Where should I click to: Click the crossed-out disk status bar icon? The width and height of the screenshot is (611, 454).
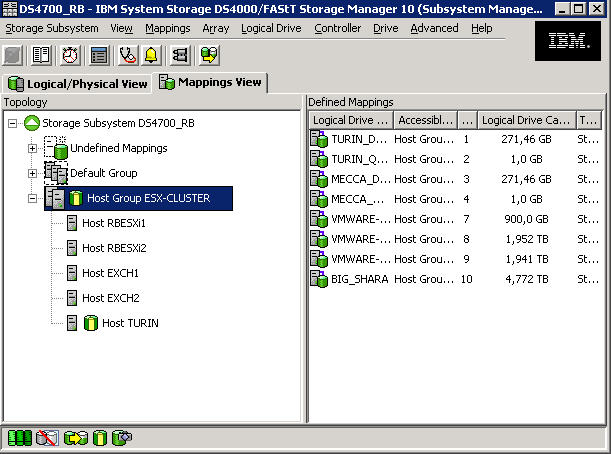coord(46,438)
